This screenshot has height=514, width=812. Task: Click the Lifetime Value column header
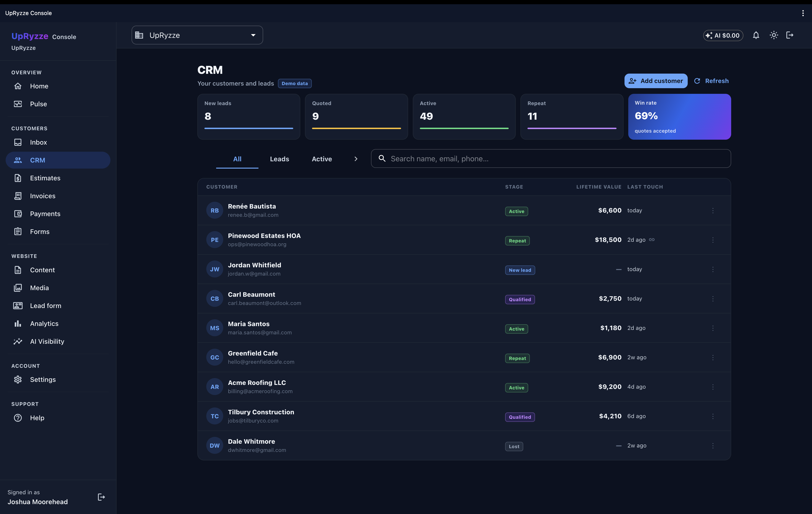pos(599,187)
